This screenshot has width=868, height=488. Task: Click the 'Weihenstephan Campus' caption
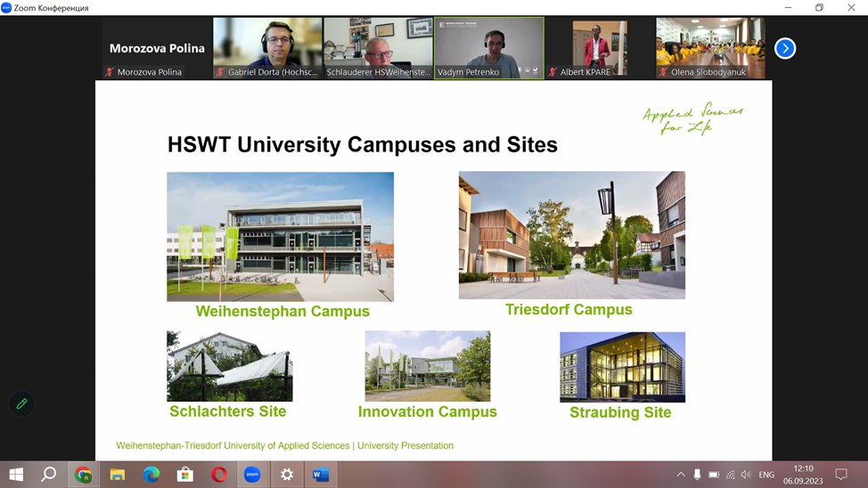pyautogui.click(x=283, y=311)
